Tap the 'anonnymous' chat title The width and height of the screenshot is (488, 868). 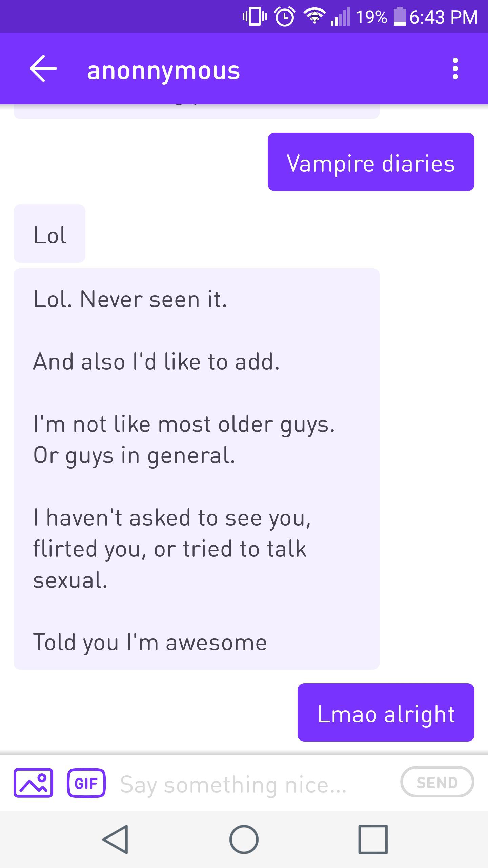point(163,71)
